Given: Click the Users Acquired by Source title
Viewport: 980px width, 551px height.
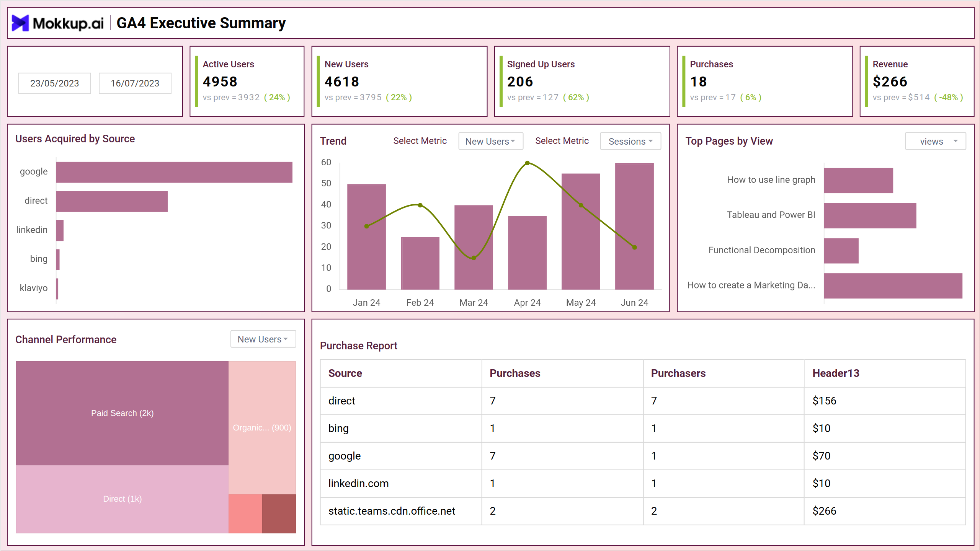Looking at the screenshot, I should point(75,139).
